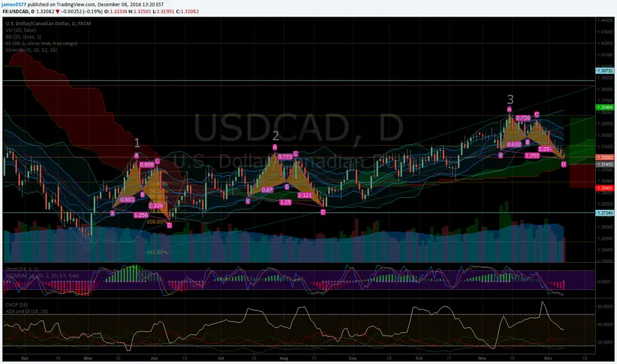The width and height of the screenshot is (617, 364).
Task: Click the 1.32082 current price label
Action: [x=605, y=158]
